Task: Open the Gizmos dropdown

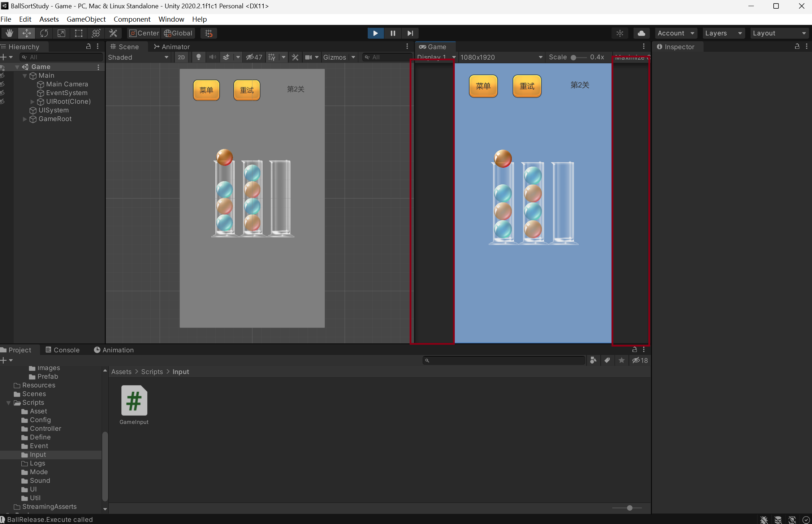Action: [339, 57]
